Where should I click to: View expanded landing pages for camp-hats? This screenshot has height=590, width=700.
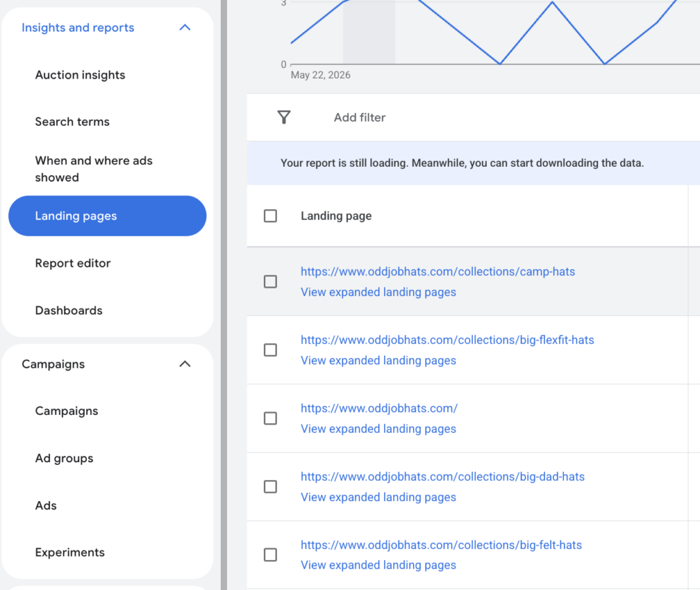tap(378, 292)
